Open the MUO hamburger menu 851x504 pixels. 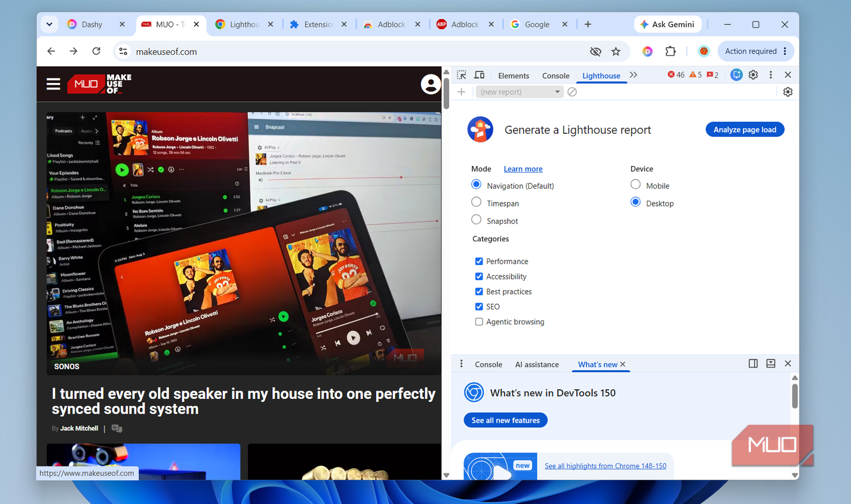[53, 84]
